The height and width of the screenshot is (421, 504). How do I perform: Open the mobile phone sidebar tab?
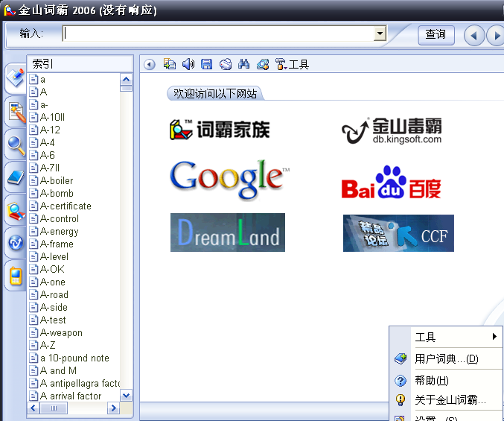click(16, 276)
